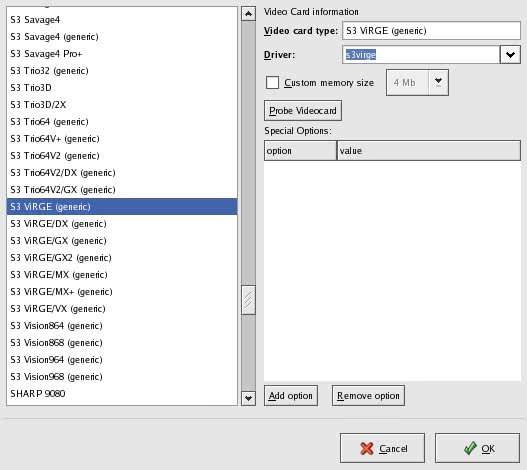Click the scroll up arrow of card list

click(x=248, y=14)
